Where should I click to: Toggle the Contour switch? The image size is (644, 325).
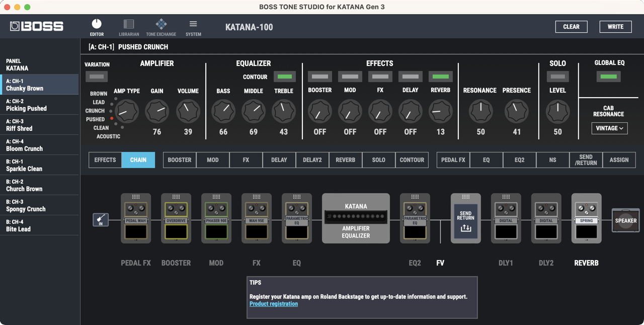pos(285,77)
